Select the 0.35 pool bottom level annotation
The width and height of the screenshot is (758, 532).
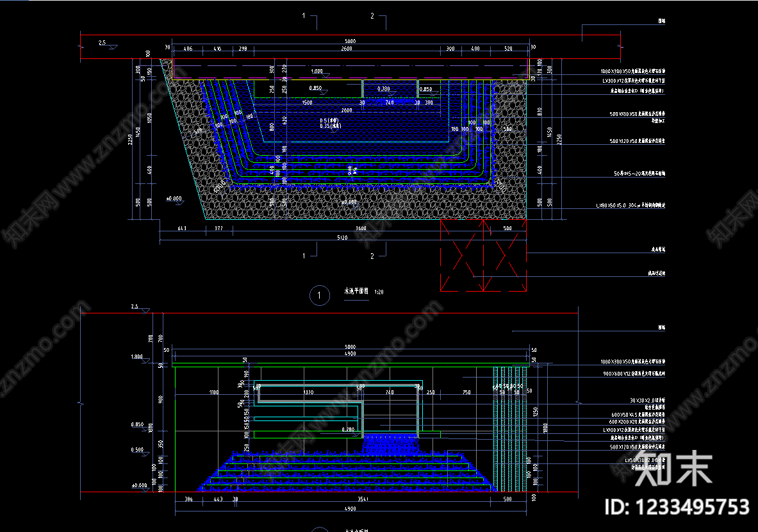coord(330,126)
